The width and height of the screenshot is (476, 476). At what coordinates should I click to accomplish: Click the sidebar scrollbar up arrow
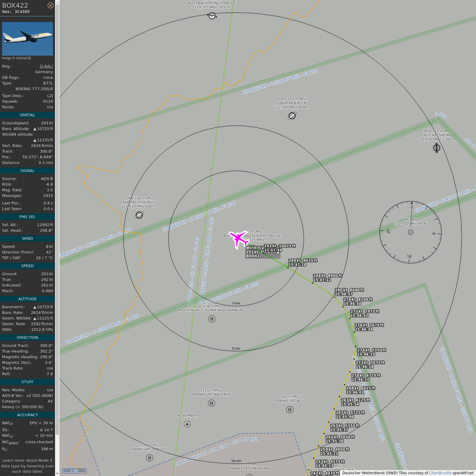coord(57,2)
